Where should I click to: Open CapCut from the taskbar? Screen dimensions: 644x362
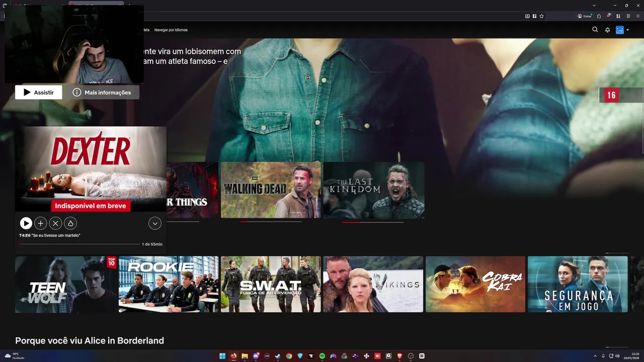point(422,356)
